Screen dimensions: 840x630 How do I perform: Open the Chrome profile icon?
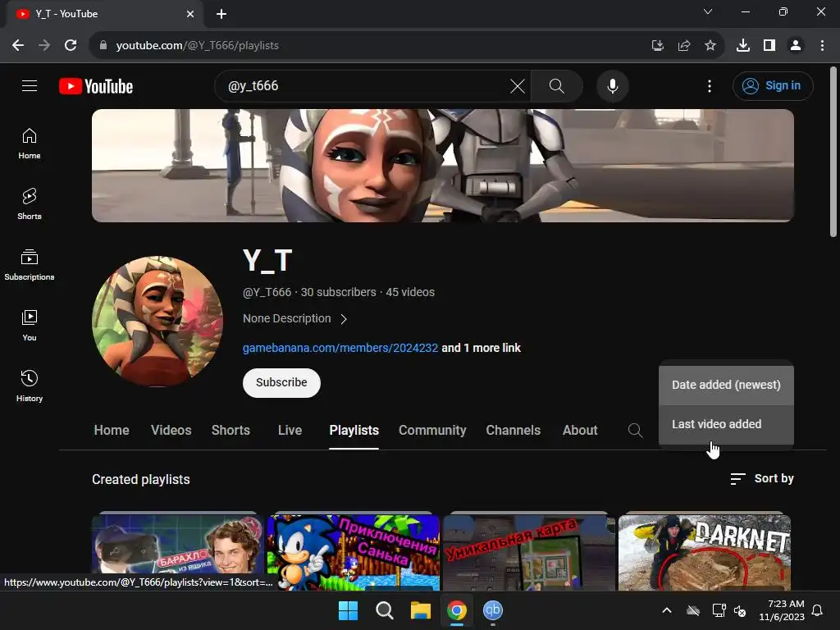pyautogui.click(x=796, y=46)
